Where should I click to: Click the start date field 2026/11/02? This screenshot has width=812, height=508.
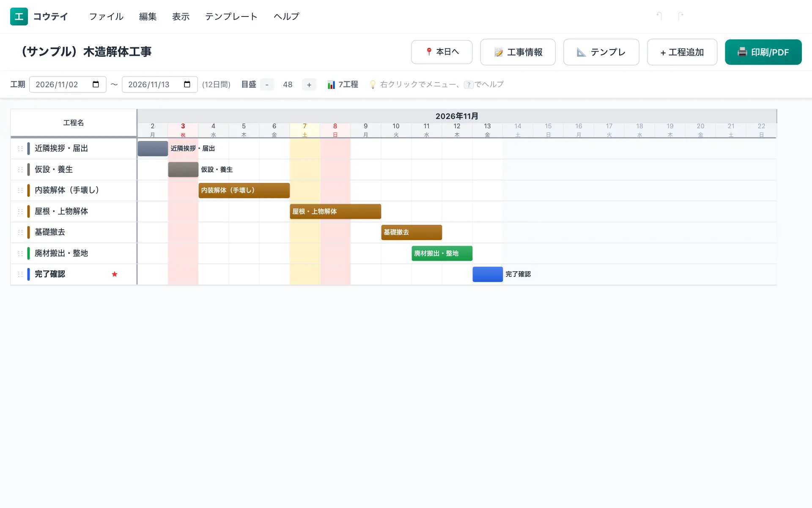click(68, 84)
